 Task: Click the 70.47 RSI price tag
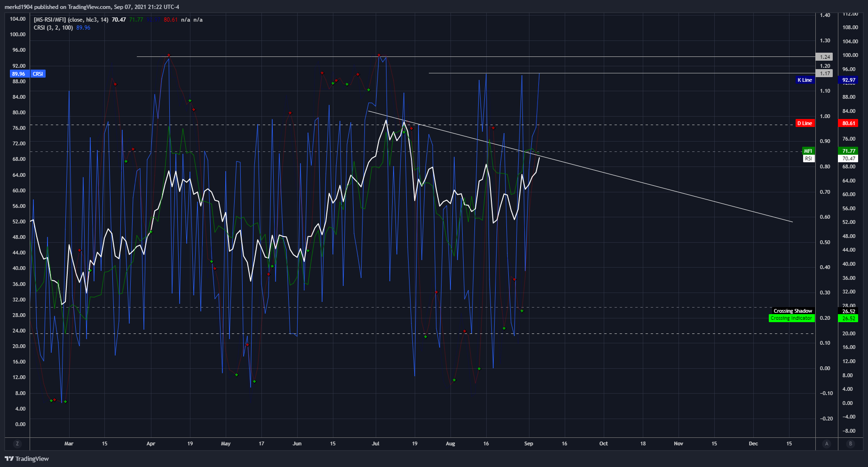coord(849,158)
